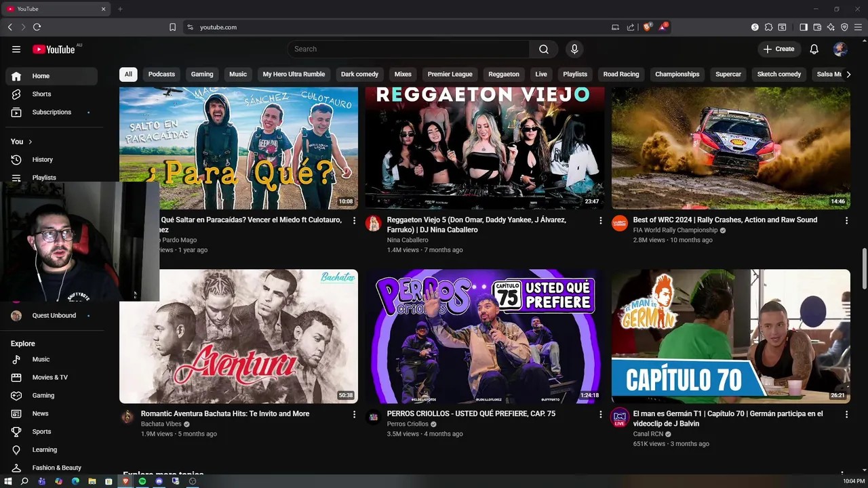This screenshot has width=868, height=488.
Task: Select the All filter chip
Action: pyautogui.click(x=128, y=75)
